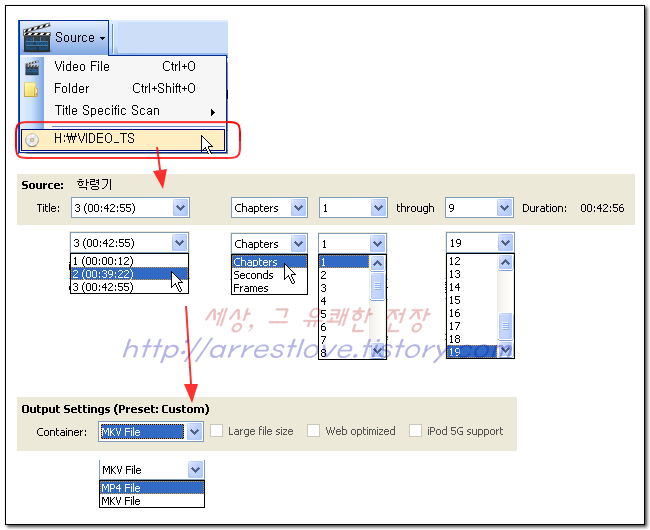Image resolution: width=650 pixels, height=530 pixels.
Task: Click start chapter list scrollbar thumb
Action: [x=377, y=286]
